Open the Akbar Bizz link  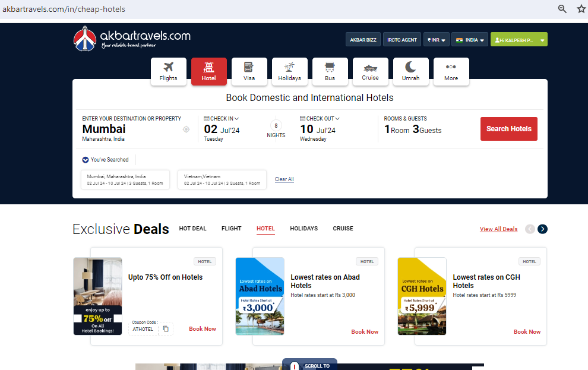tap(363, 40)
